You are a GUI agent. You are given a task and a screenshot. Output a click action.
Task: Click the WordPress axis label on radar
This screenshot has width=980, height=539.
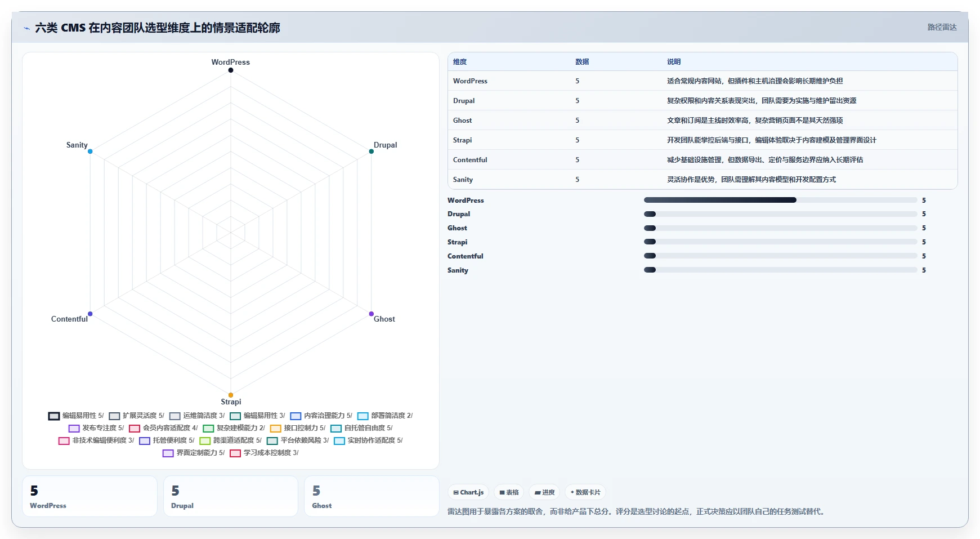[x=231, y=62]
